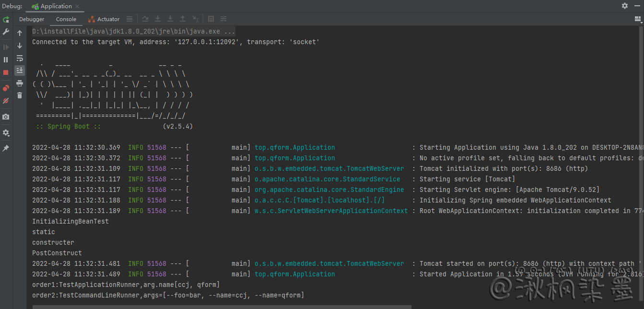Image resolution: width=644 pixels, height=309 pixels.
Task: Close the Application debug tab
Action: pos(78,6)
